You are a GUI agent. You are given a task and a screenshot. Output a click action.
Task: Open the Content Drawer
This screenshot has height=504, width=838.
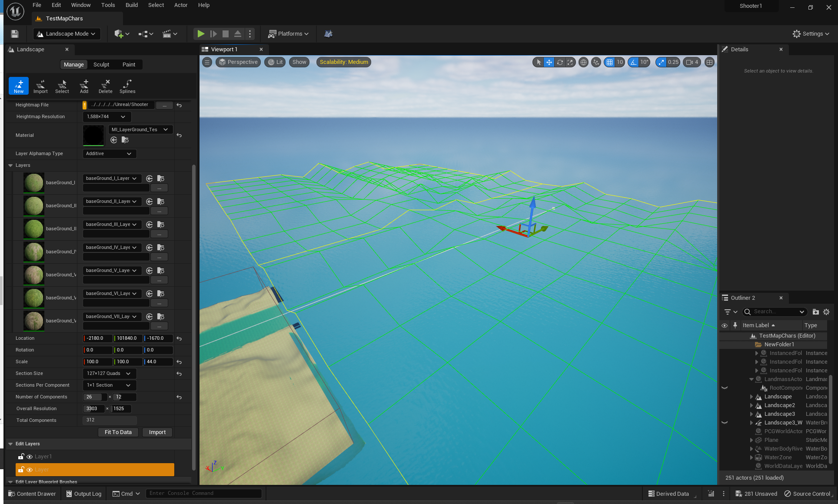click(x=32, y=494)
